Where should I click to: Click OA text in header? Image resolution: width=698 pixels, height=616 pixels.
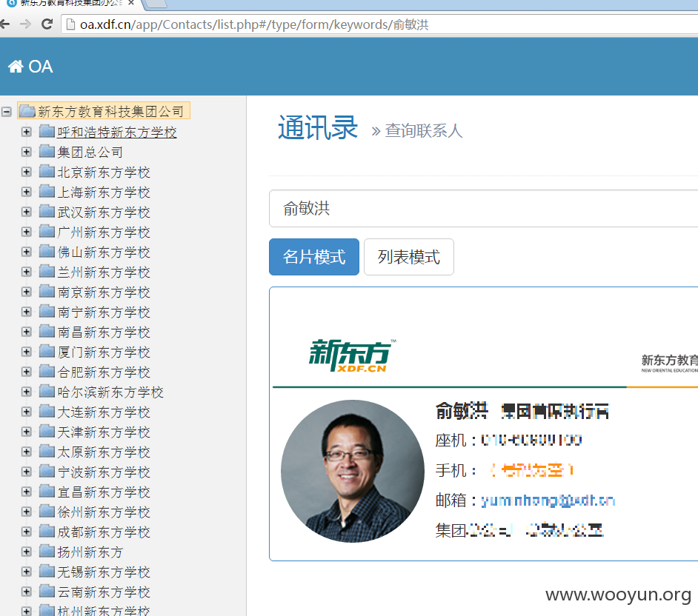click(x=41, y=67)
